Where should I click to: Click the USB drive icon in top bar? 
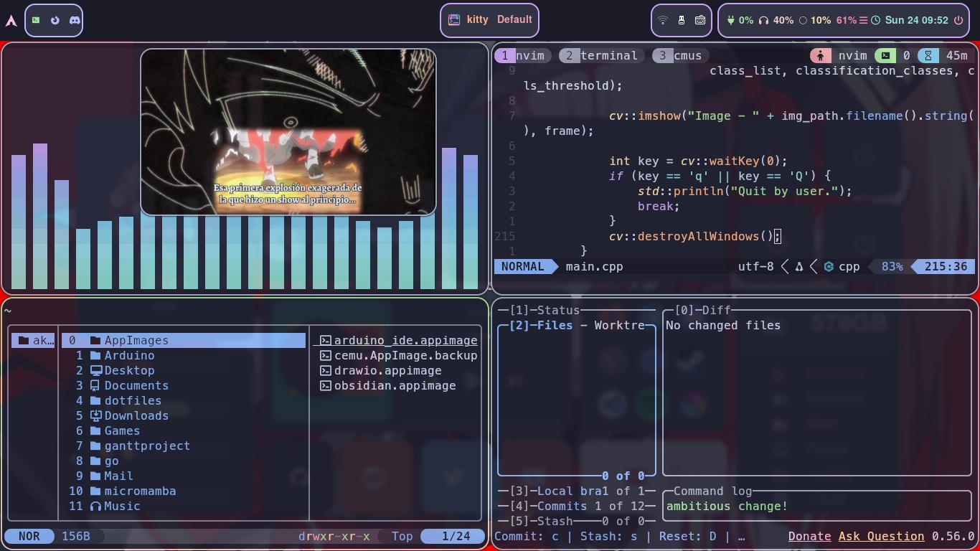(682, 20)
